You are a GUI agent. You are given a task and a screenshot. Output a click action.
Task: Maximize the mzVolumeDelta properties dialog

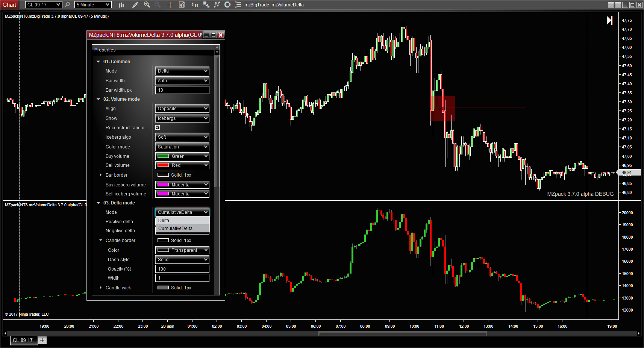tap(214, 35)
